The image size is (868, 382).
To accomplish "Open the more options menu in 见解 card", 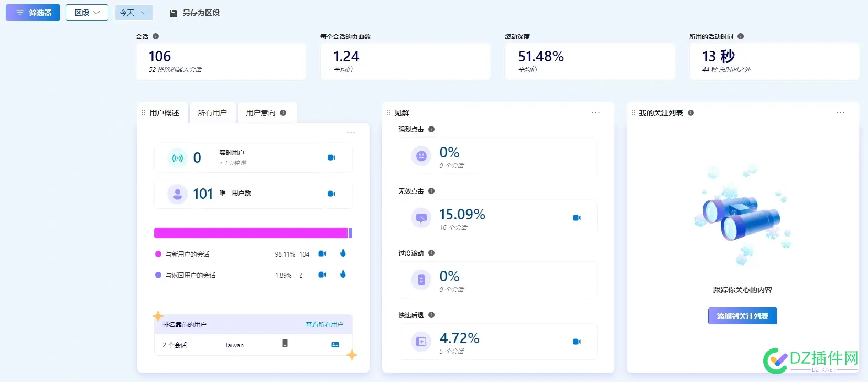I will pos(595,112).
